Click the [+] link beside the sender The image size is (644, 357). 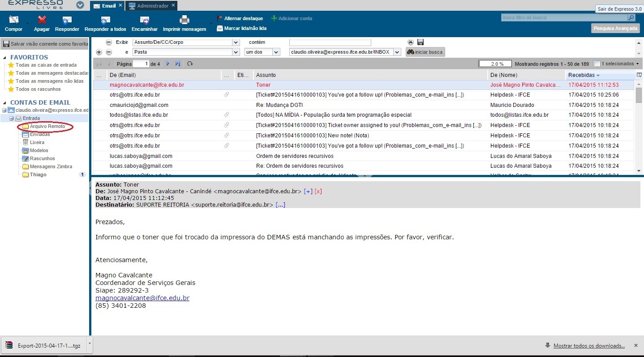308,191
